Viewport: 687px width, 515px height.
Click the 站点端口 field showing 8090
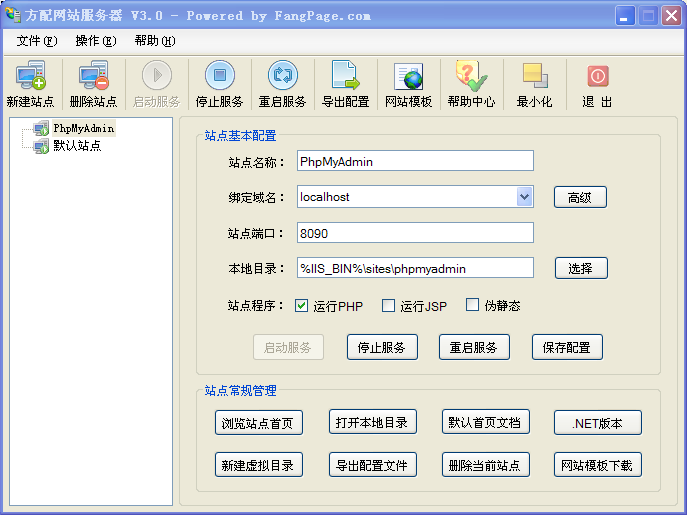pos(415,233)
